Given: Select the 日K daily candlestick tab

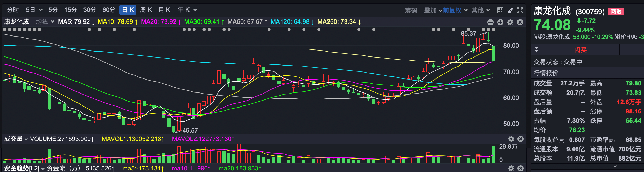Looking at the screenshot, I should pos(128,10).
